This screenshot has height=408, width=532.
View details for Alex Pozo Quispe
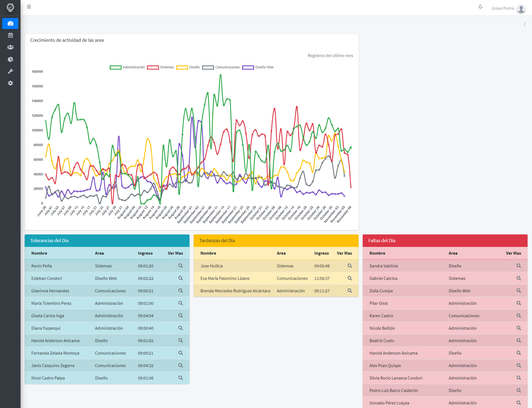(519, 365)
